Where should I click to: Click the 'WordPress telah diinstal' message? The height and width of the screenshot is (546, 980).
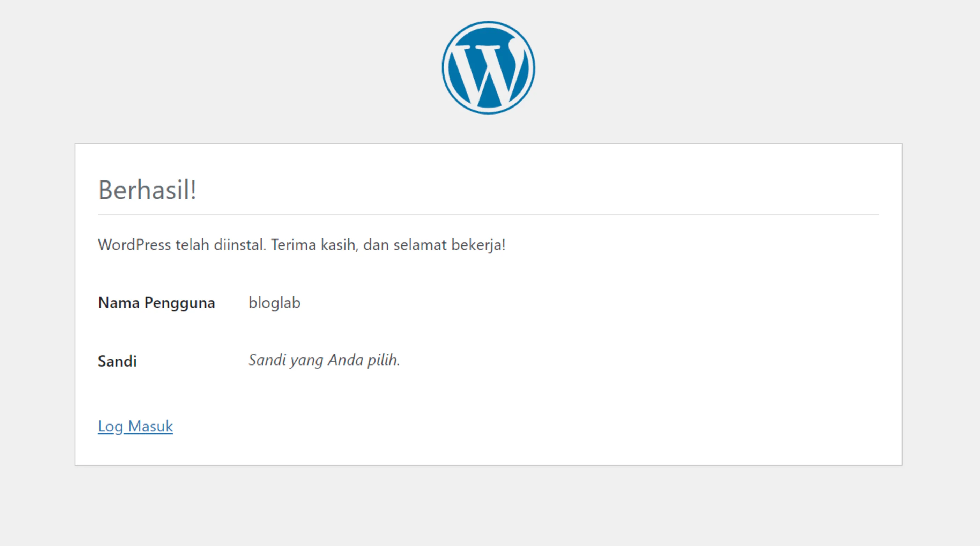[302, 245]
